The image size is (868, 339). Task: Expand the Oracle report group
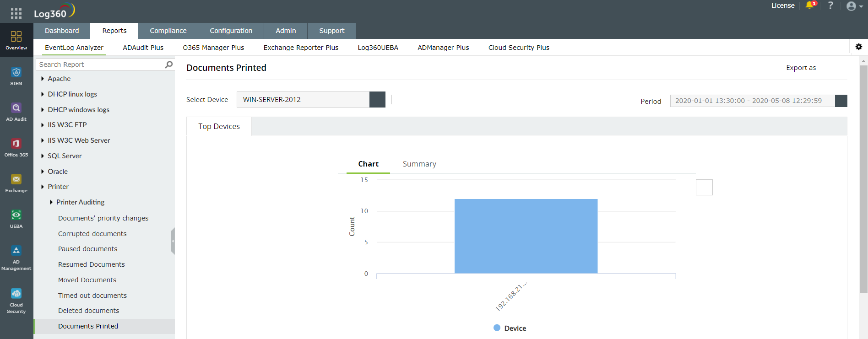pyautogui.click(x=43, y=172)
